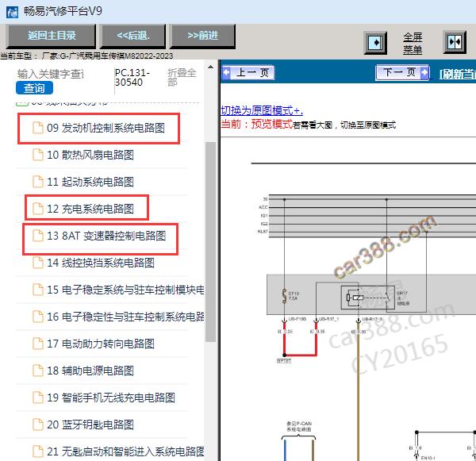Click 折叠全部 to collapse all
Screen dimensions: 476x461
[x=182, y=77]
